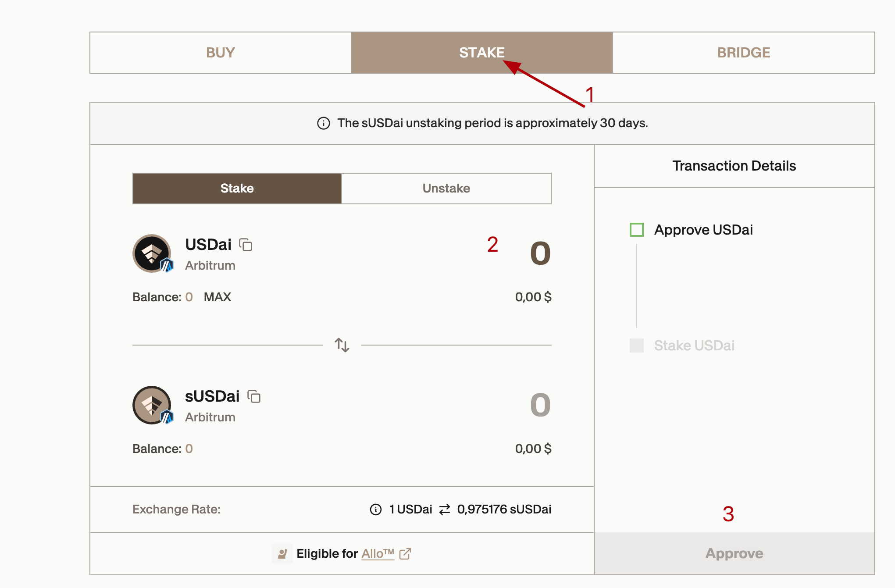Select the STAKE tab
895x588 pixels.
tap(481, 53)
